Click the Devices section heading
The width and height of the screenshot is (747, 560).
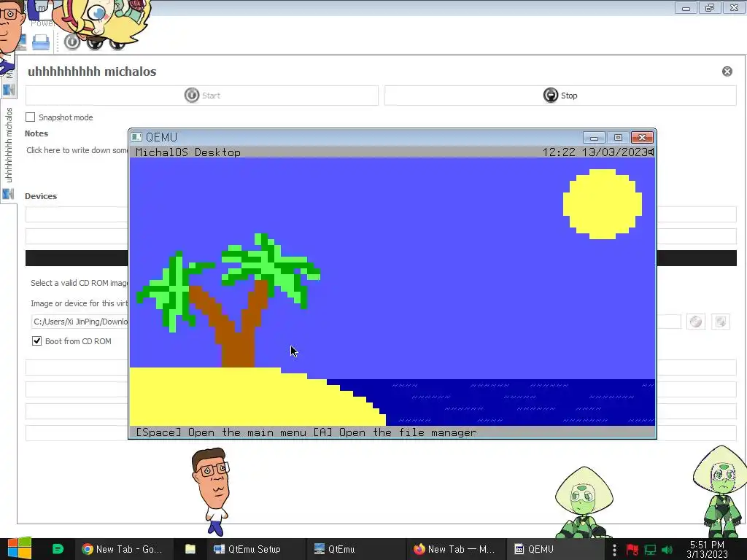click(x=41, y=196)
